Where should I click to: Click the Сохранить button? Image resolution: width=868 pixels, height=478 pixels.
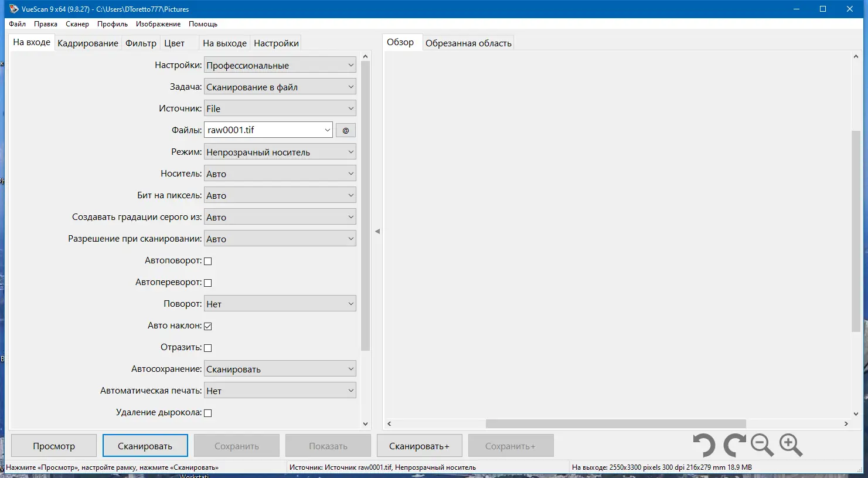click(x=237, y=446)
